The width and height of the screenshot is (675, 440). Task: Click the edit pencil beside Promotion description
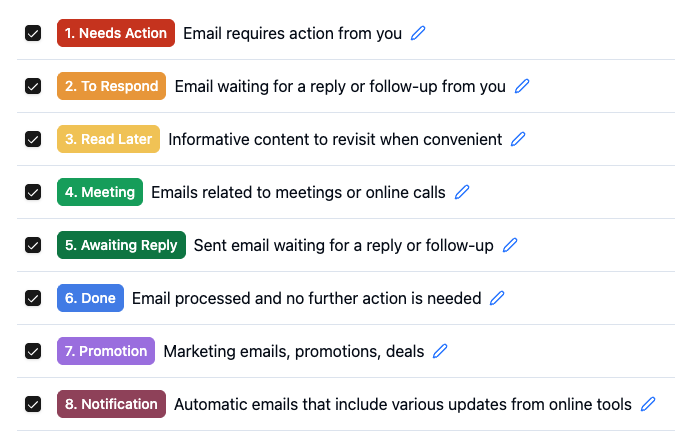click(440, 351)
